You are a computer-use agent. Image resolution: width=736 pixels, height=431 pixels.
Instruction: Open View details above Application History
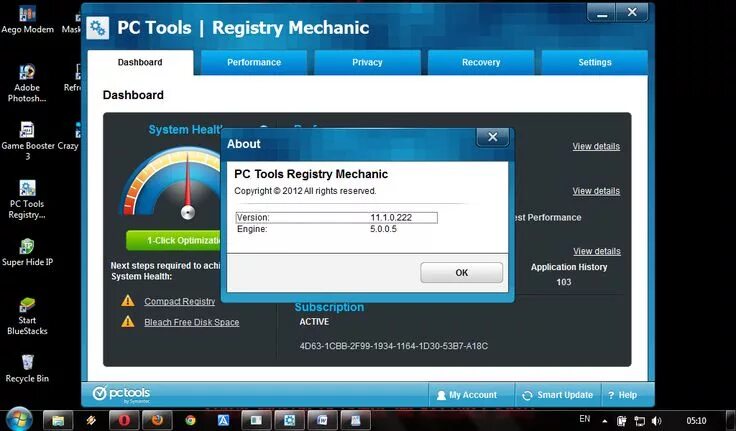597,251
